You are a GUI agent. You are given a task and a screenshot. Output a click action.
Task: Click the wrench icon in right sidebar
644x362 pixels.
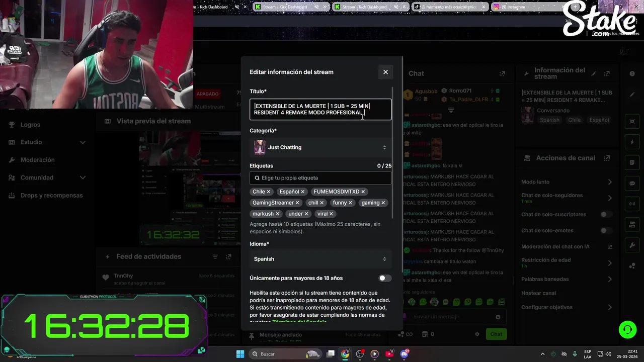[x=632, y=245]
